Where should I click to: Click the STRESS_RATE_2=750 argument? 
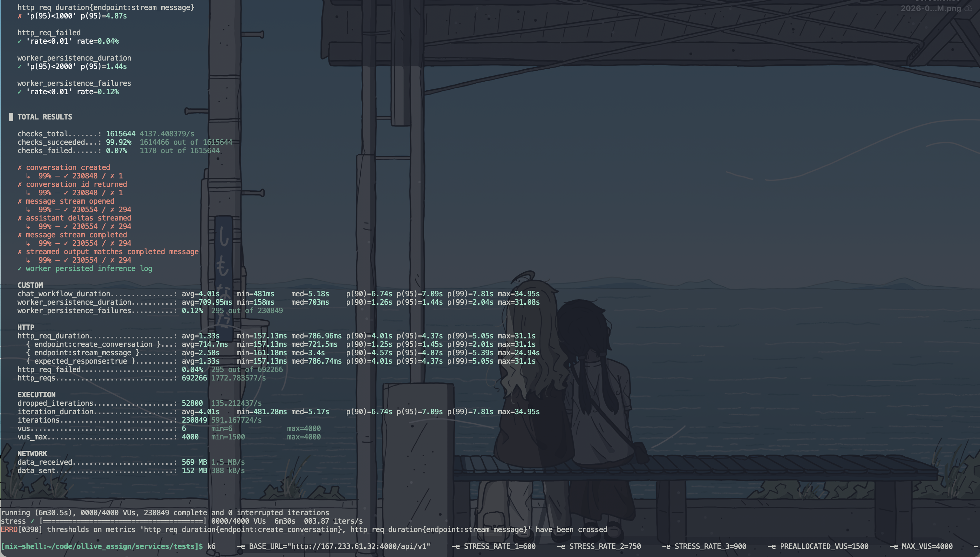point(605,546)
